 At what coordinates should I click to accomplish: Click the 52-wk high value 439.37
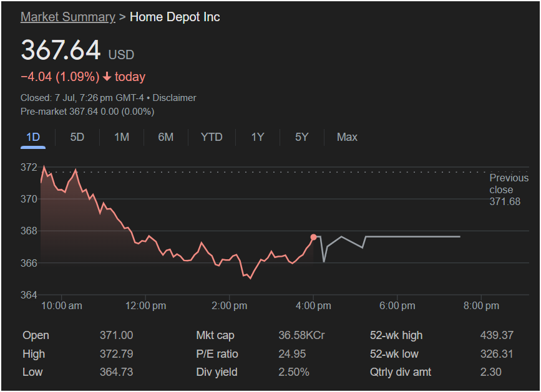497,335
